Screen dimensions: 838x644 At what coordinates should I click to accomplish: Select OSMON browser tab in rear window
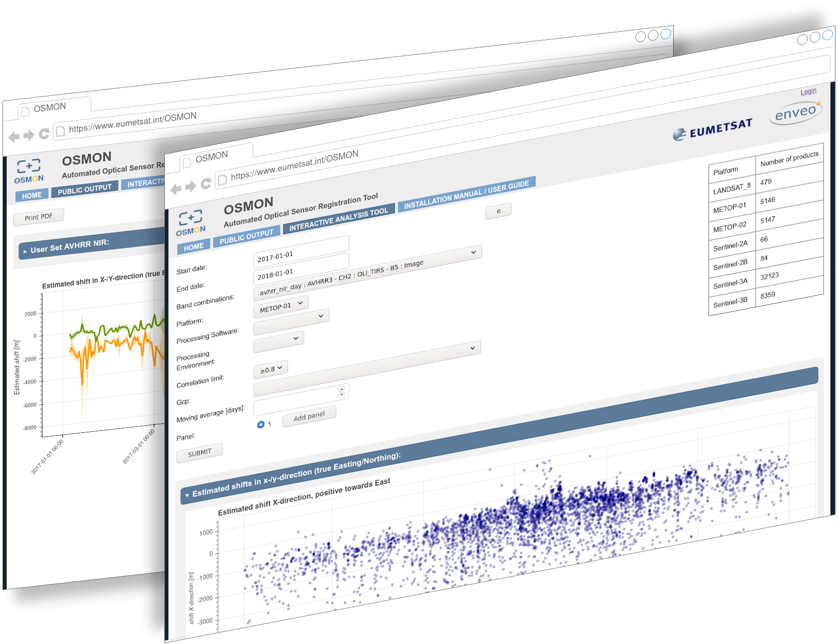coord(54,108)
